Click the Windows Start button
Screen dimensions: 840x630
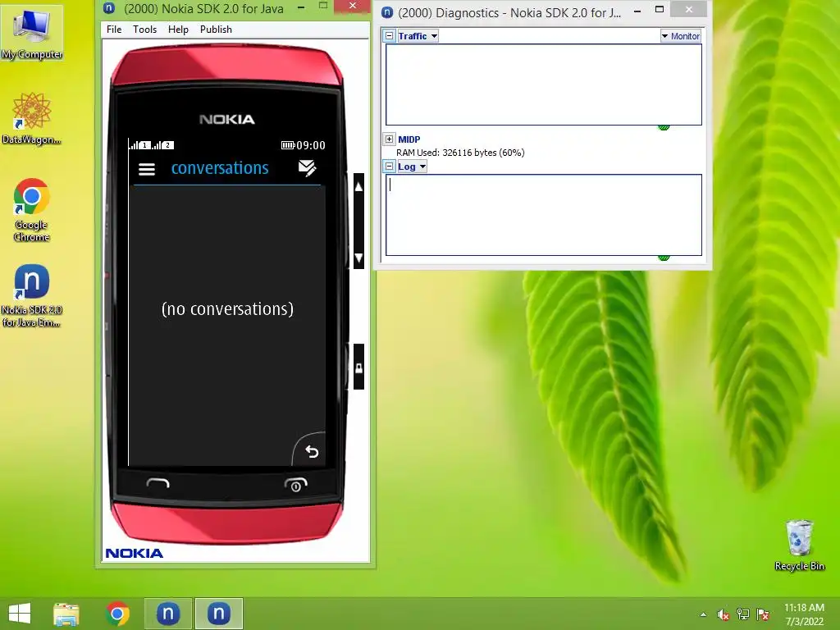point(20,614)
